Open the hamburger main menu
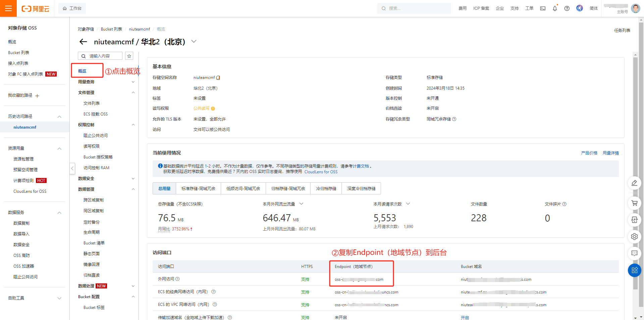644x320 pixels. pyautogui.click(x=8, y=8)
